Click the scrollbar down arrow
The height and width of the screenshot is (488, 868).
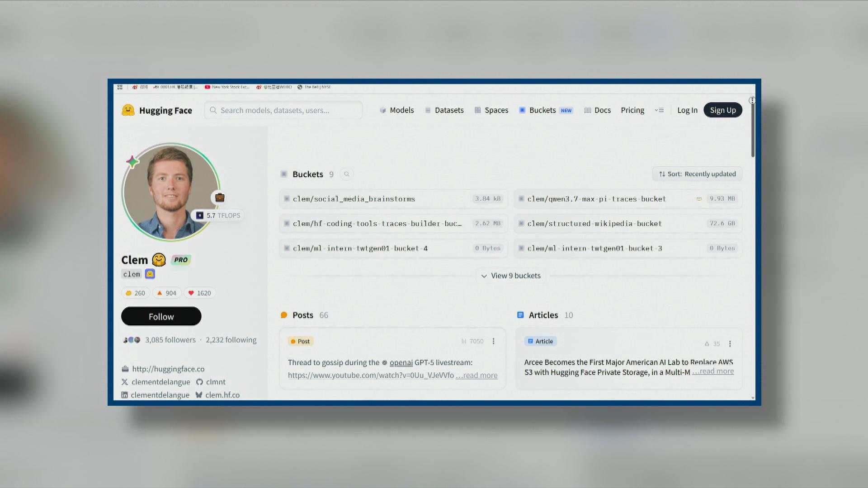tap(753, 398)
